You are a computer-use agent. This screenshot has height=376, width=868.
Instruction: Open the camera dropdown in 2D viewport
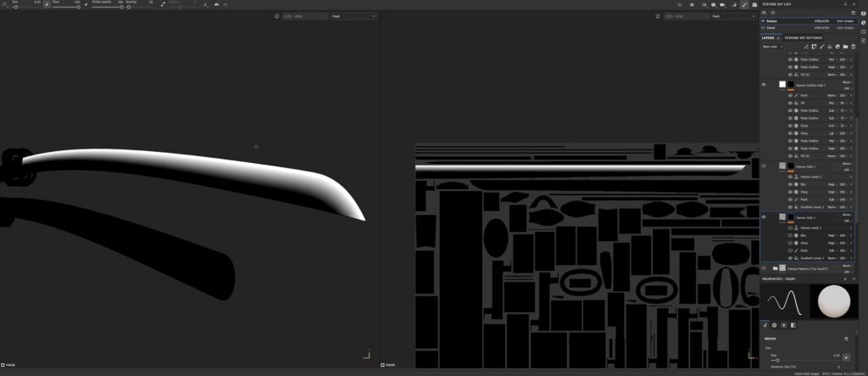(x=686, y=16)
